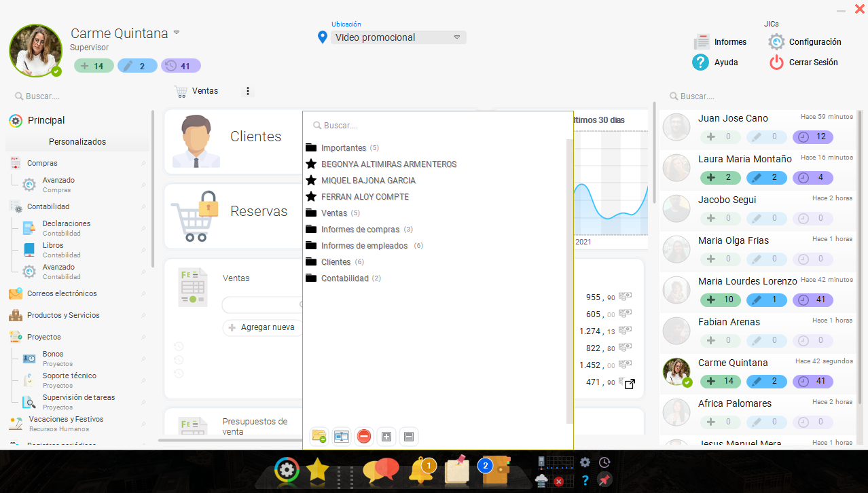Toggle the red pushpin in the dock
The image size is (868, 493).
(x=604, y=481)
